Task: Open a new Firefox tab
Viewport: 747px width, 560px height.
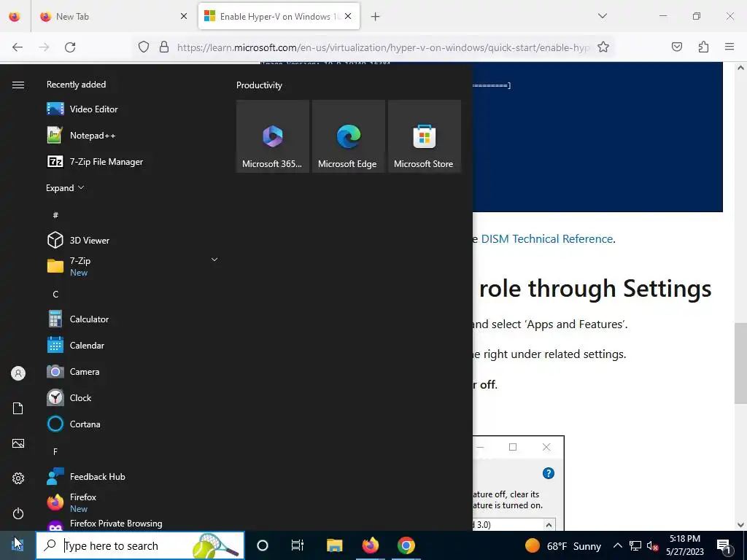Action: [x=376, y=16]
